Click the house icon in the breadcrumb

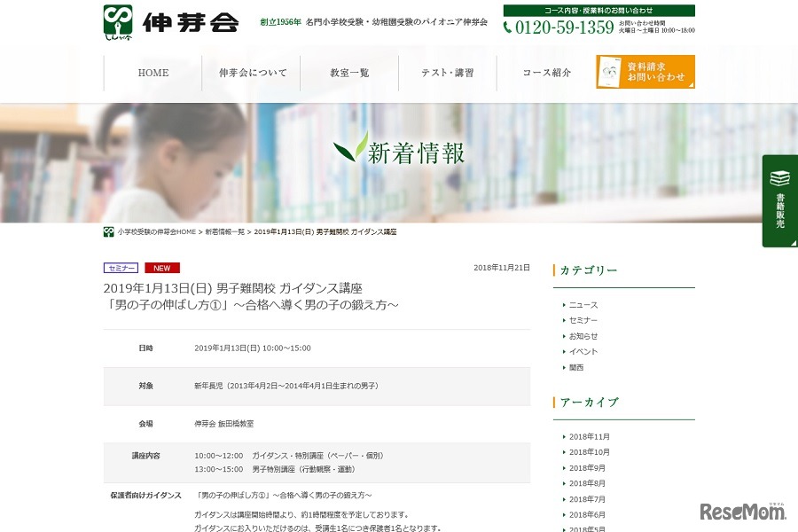click(108, 231)
